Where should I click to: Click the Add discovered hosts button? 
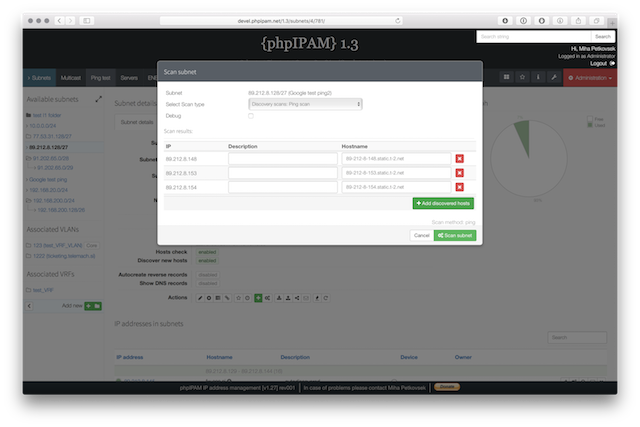click(x=443, y=203)
